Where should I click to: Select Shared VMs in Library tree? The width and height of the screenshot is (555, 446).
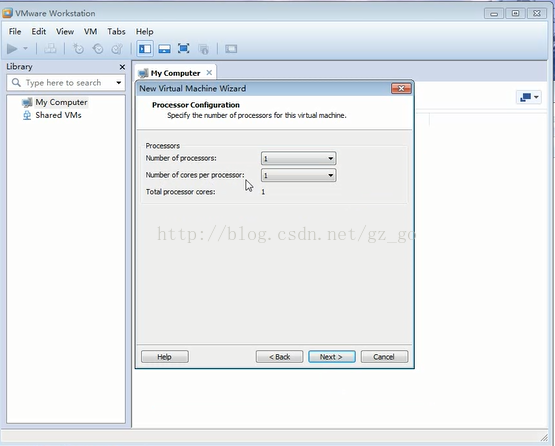58,115
